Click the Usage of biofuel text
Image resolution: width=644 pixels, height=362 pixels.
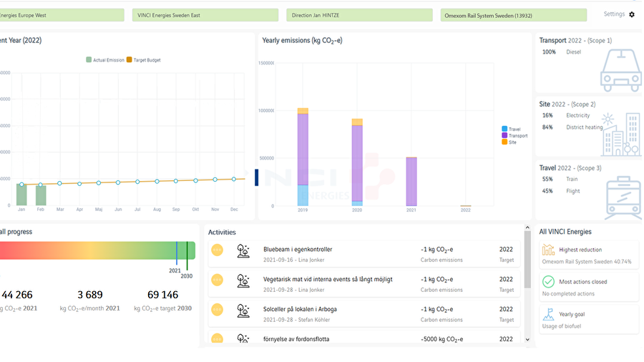[x=562, y=326]
